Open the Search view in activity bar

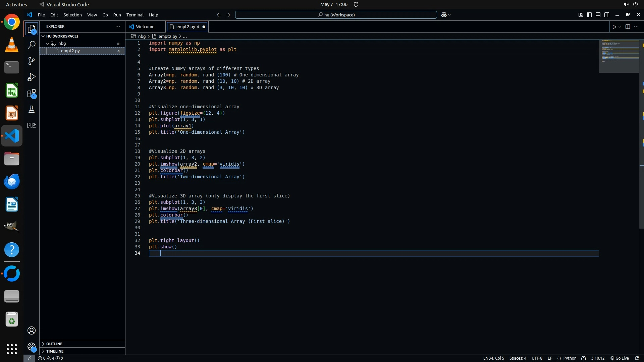(x=32, y=45)
